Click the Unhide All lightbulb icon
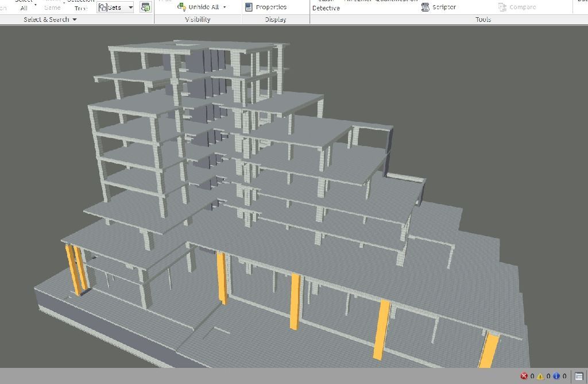Viewport: 588px width, 384px height. [181, 7]
